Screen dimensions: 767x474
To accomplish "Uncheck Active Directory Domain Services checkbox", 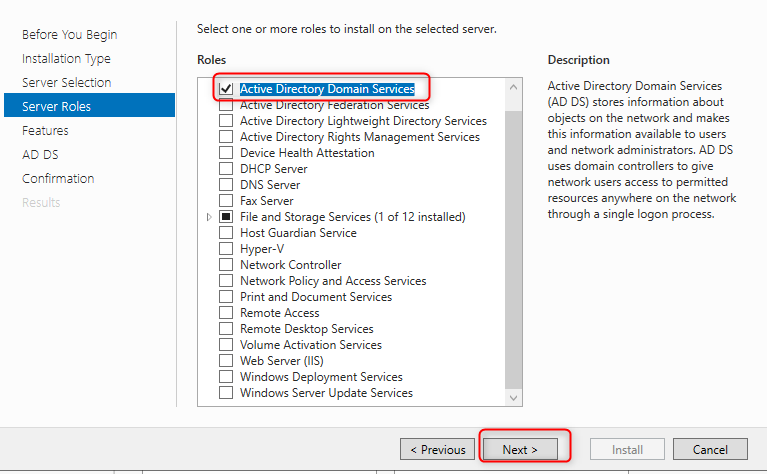I will pyautogui.click(x=226, y=89).
